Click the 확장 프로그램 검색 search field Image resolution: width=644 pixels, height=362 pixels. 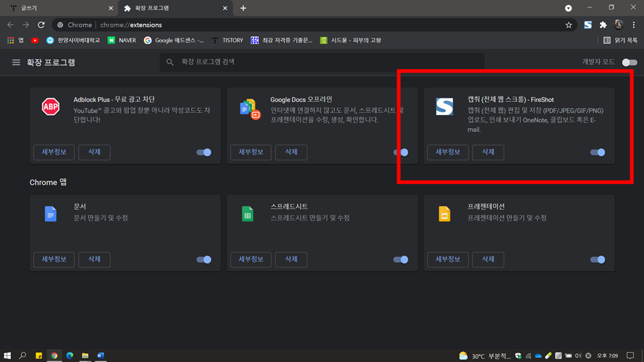pos(322,62)
